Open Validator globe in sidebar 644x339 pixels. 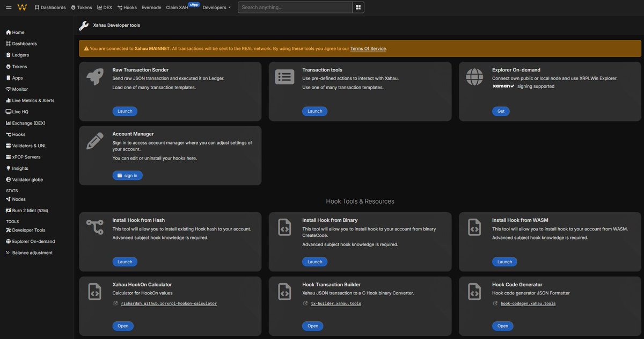click(x=24, y=179)
